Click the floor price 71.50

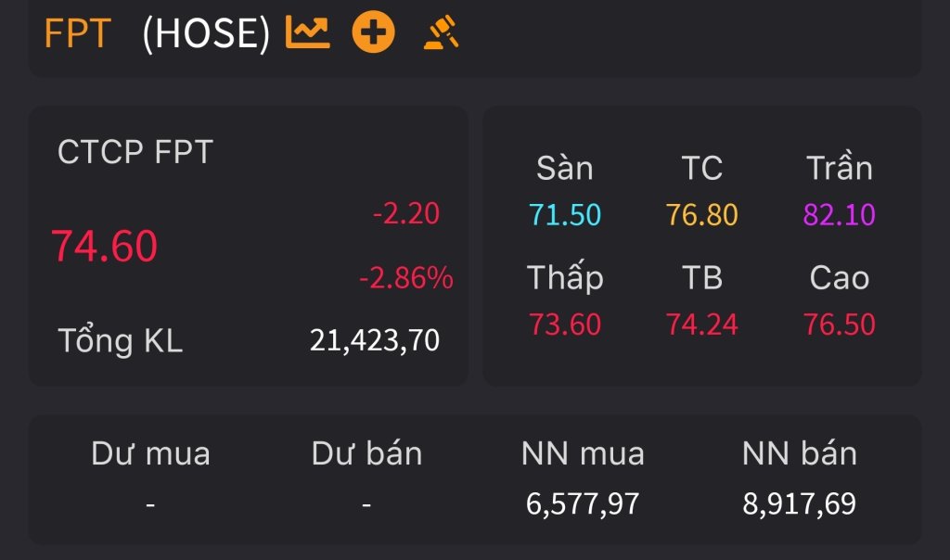pyautogui.click(x=565, y=215)
